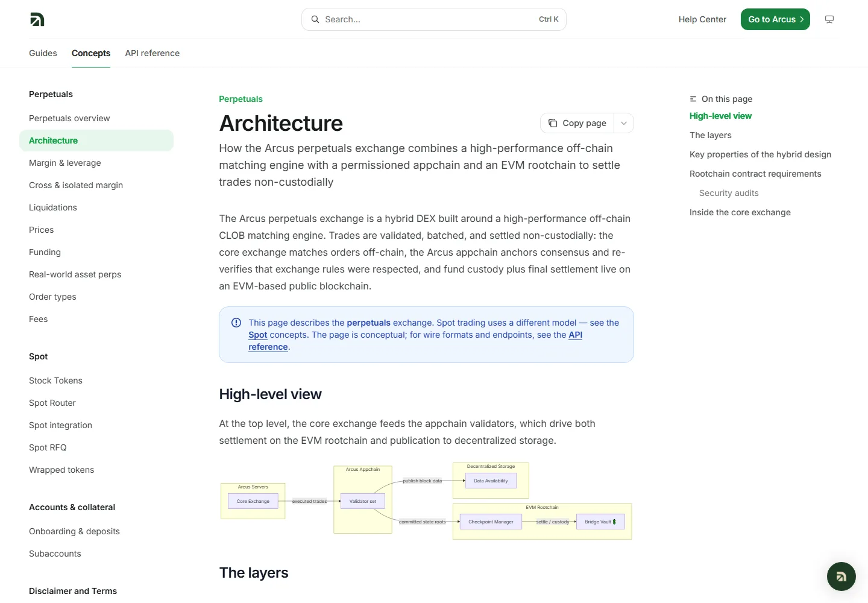The image size is (868, 603).
Task: Click the search magnifier icon
Action: pyautogui.click(x=315, y=19)
